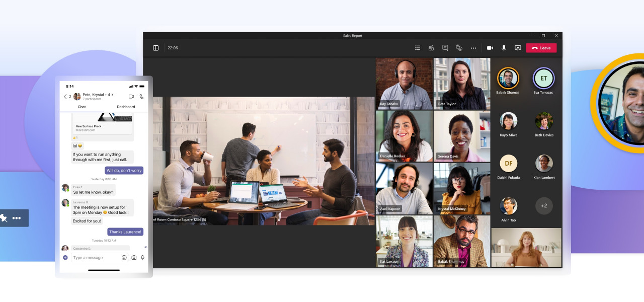Expand the Pete, Krystal + 4 chat details

point(98,95)
